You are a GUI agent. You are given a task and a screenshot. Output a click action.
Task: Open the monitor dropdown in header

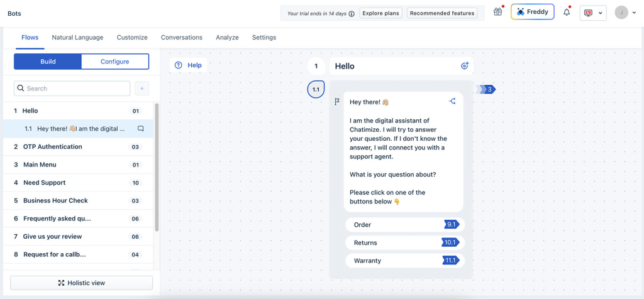click(x=593, y=13)
